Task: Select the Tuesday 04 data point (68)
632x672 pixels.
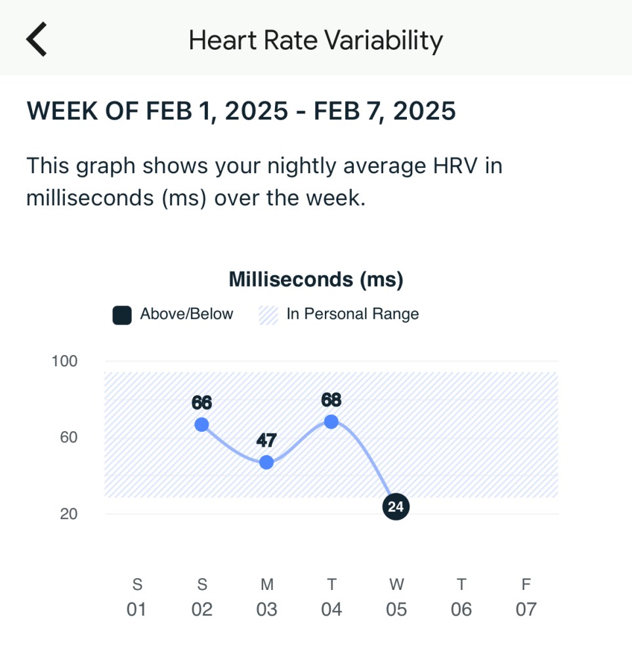Action: tap(331, 421)
